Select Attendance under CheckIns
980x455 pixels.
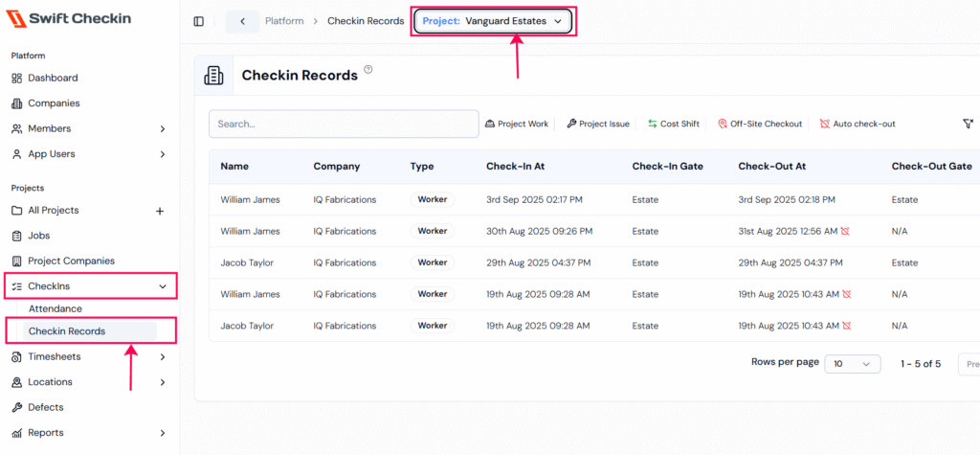pyautogui.click(x=56, y=308)
